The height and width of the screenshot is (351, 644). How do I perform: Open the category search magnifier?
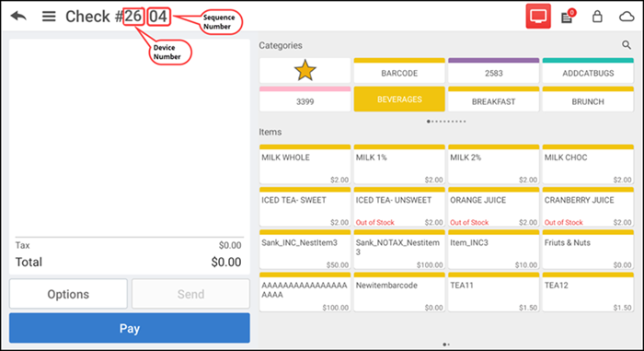pyautogui.click(x=627, y=45)
